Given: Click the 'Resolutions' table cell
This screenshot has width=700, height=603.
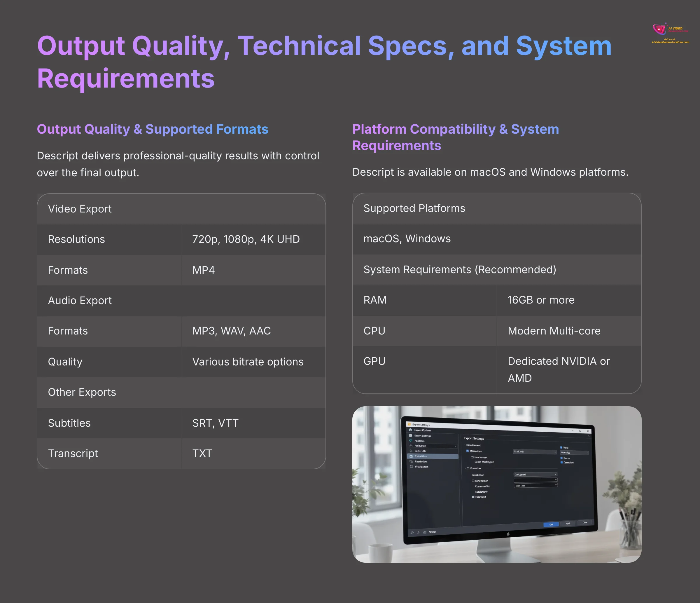Looking at the screenshot, I should click(x=109, y=239).
